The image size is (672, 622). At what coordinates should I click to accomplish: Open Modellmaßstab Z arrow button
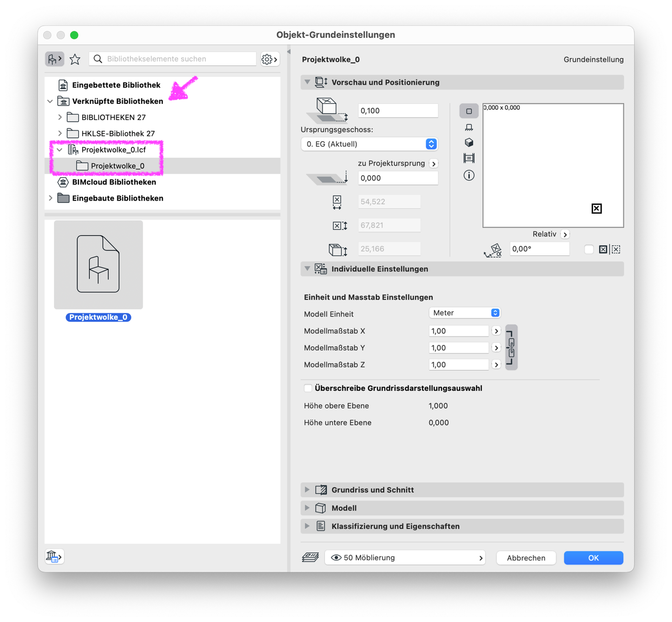(x=496, y=365)
